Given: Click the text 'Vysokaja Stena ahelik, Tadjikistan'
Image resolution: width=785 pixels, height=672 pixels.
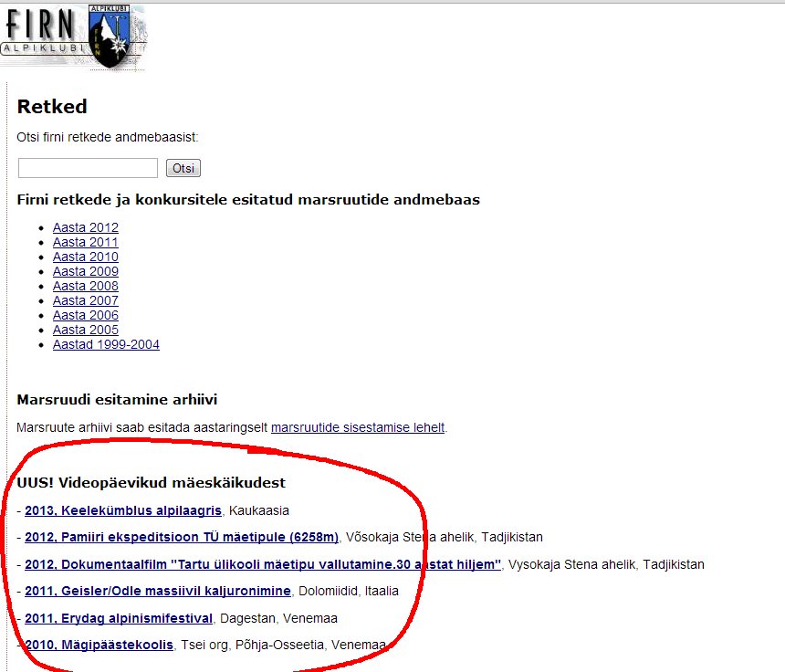Looking at the screenshot, I should 606,564.
